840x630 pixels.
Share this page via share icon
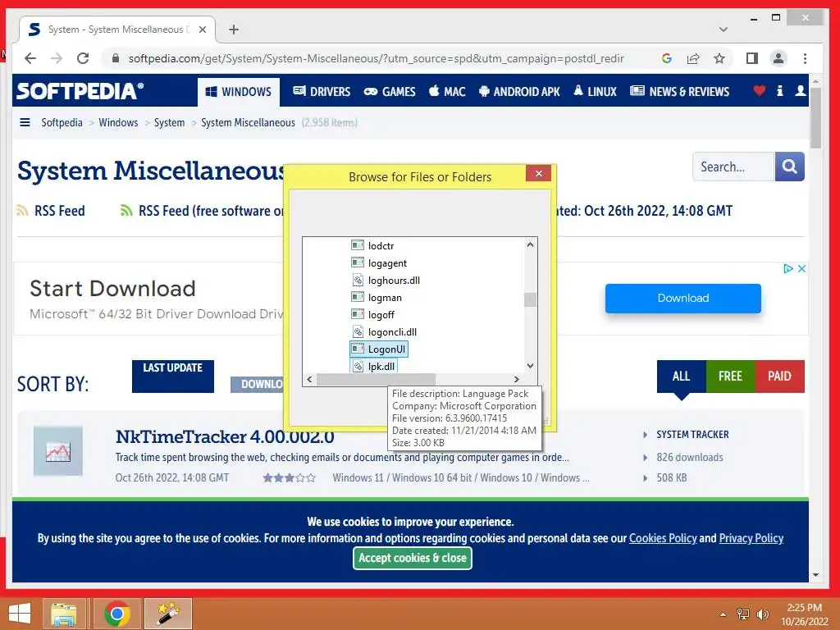pos(693,58)
